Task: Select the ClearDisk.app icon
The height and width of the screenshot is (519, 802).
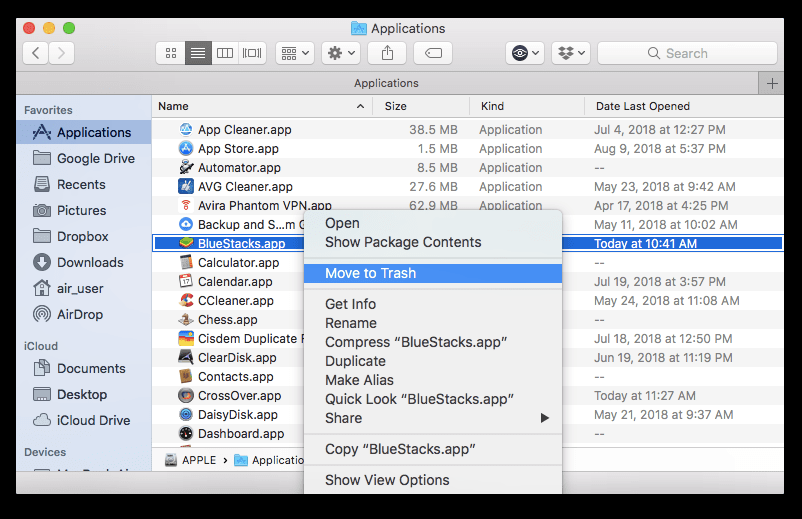Action: (x=186, y=357)
